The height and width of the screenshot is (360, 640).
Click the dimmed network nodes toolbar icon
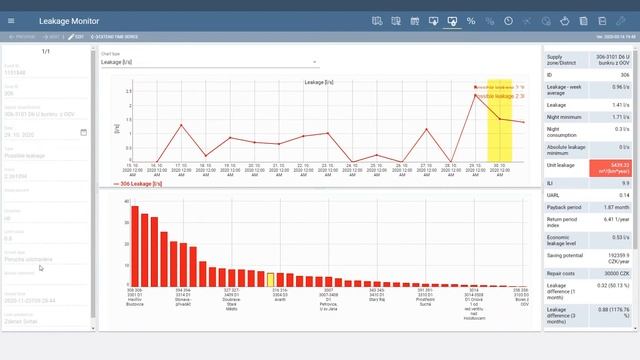527,21
